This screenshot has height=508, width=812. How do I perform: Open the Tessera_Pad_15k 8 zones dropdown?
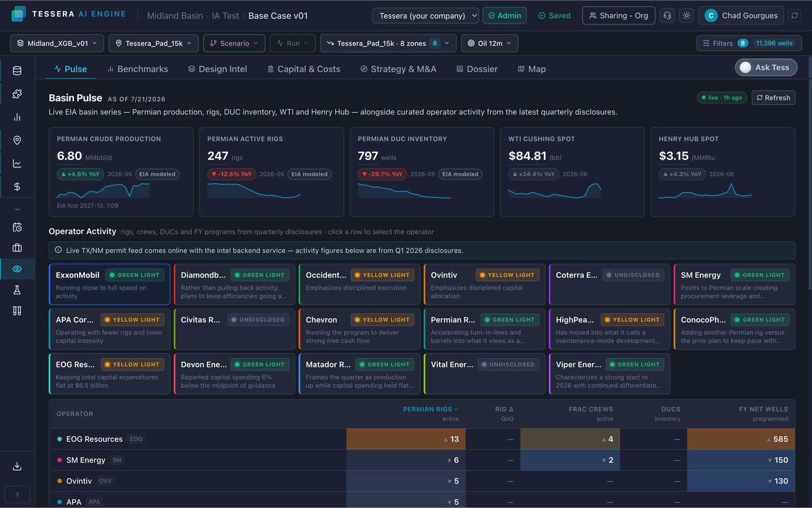(x=388, y=43)
